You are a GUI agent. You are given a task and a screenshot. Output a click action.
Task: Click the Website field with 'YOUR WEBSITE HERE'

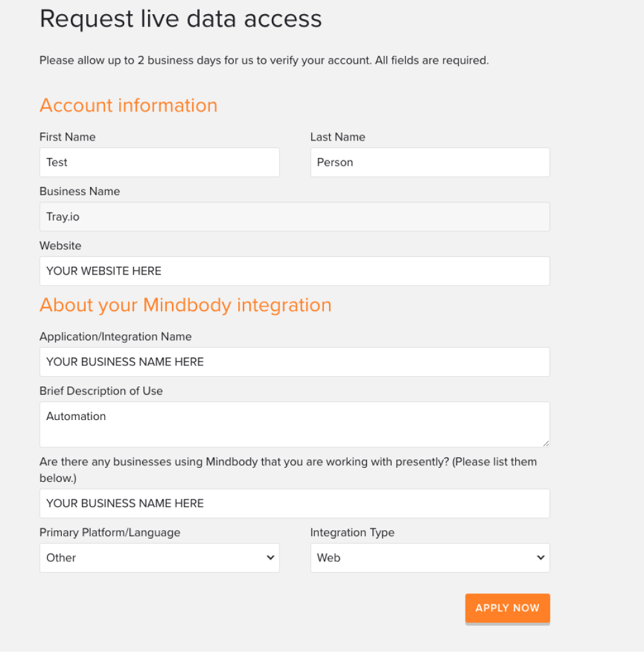click(x=294, y=271)
